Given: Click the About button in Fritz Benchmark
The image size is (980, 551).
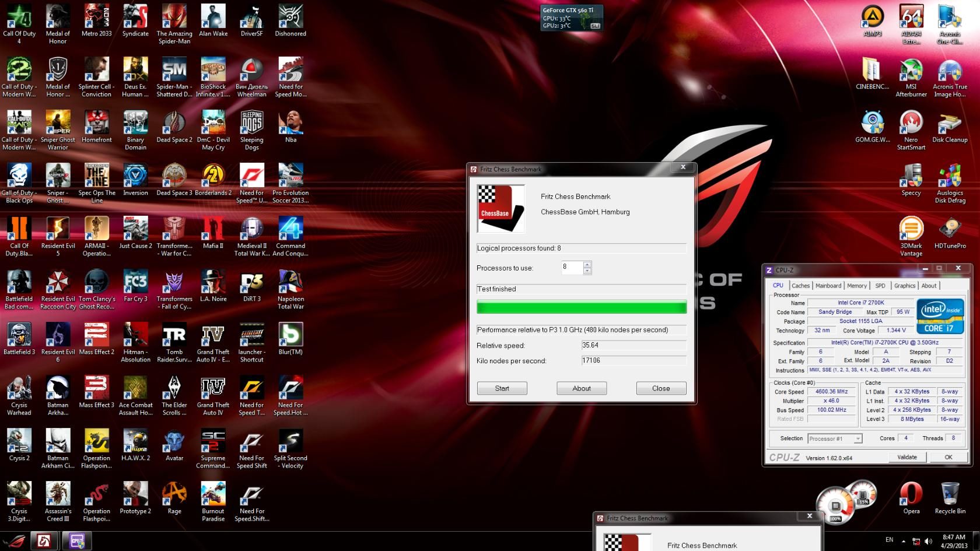Looking at the screenshot, I should (x=582, y=388).
